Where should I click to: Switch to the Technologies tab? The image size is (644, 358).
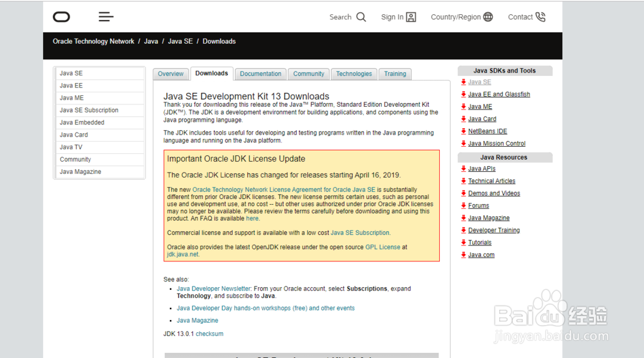[354, 74]
